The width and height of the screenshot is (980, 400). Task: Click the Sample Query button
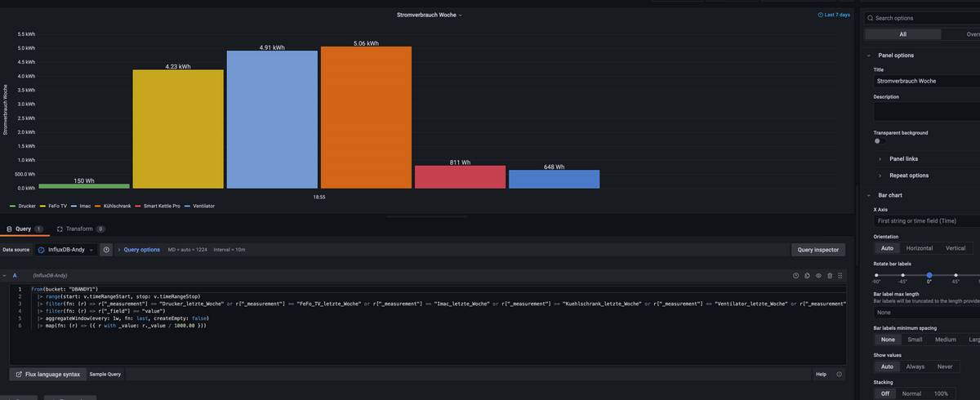[105, 374]
